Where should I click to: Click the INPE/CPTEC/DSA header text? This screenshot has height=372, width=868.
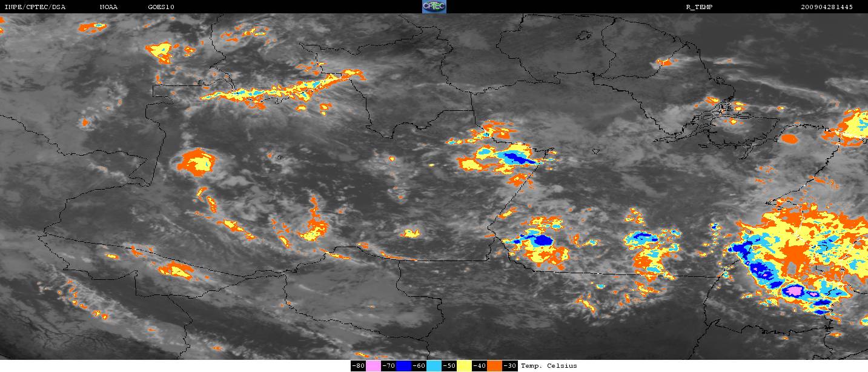35,7
